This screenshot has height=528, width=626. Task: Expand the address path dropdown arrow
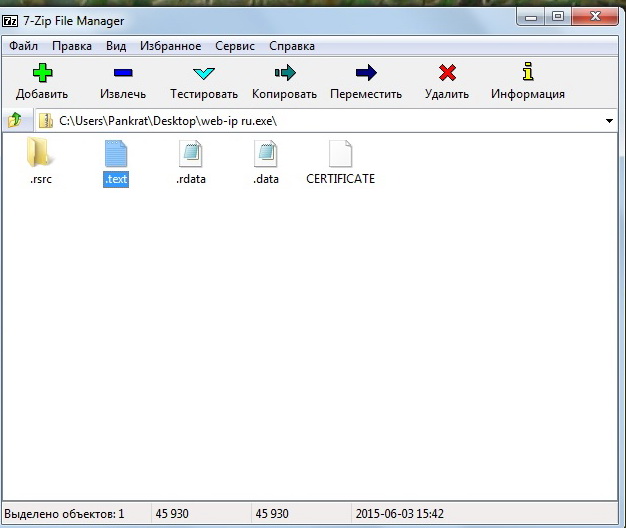pos(609,121)
